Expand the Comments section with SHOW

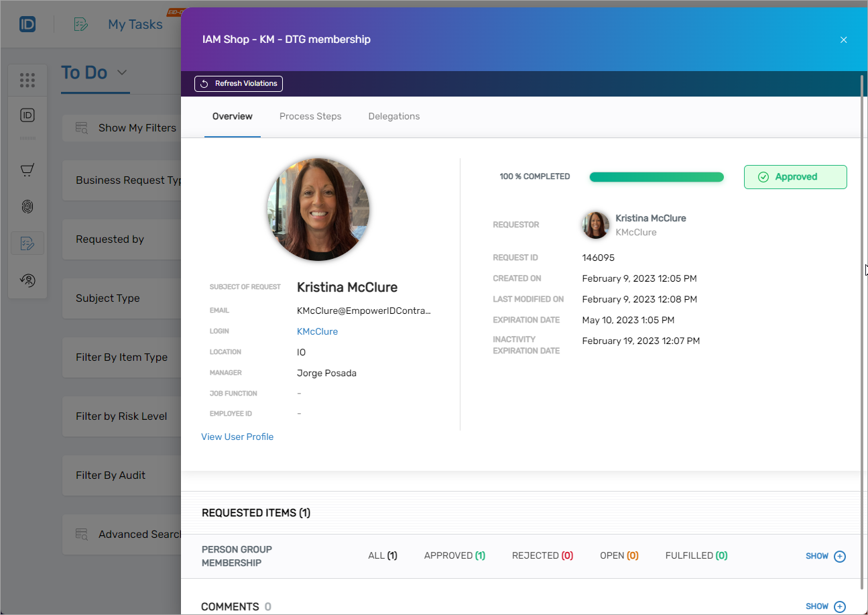tap(826, 606)
